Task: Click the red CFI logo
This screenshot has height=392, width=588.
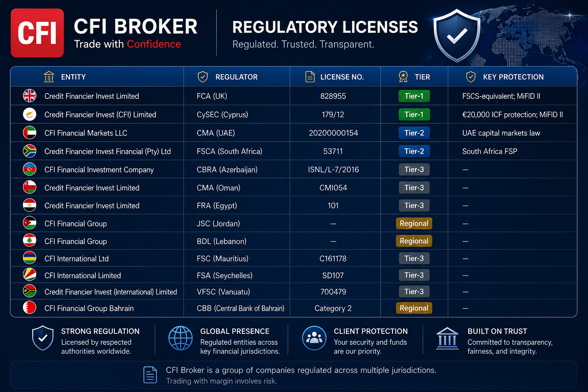Action: [x=37, y=33]
